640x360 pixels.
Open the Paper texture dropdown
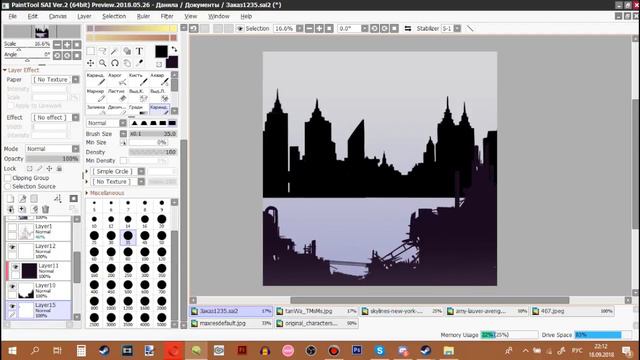tap(56, 80)
